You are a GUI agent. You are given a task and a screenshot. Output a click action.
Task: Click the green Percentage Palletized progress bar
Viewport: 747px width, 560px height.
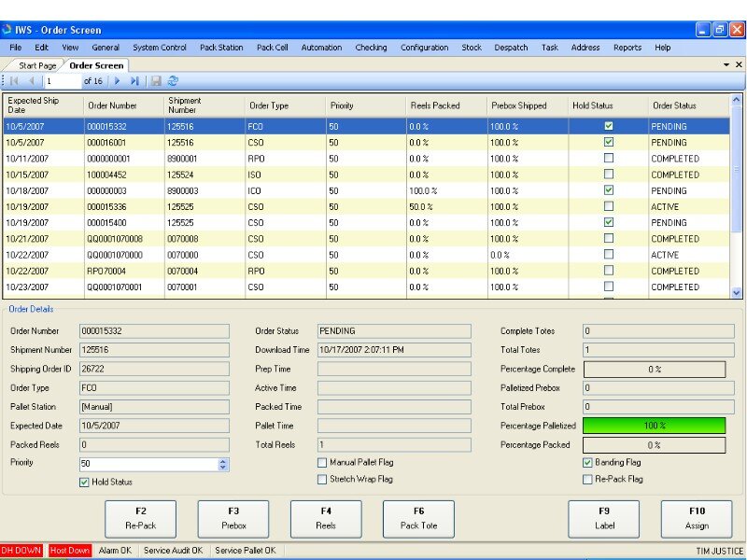coord(654,426)
